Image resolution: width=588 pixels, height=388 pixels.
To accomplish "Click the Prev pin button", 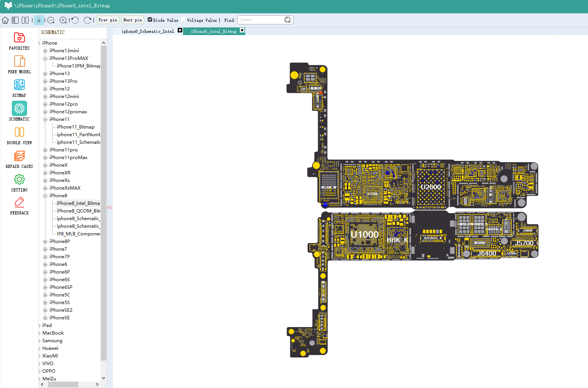I will click(108, 20).
